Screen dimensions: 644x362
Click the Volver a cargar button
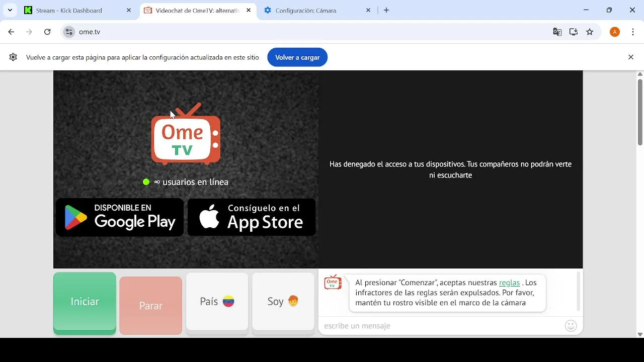[x=297, y=57]
